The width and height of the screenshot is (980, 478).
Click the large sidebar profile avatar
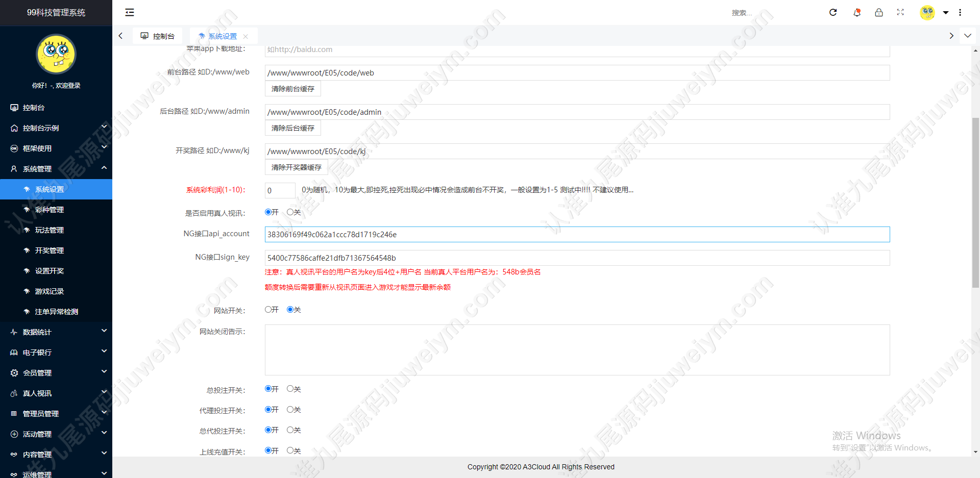(x=56, y=54)
